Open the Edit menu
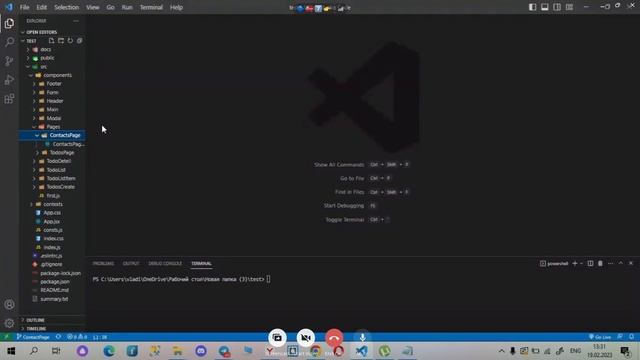 [x=42, y=7]
